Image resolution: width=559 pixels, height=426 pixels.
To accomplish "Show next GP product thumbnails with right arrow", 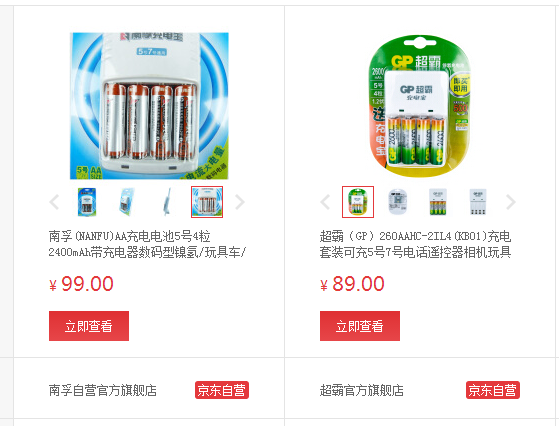I will tap(511, 202).
